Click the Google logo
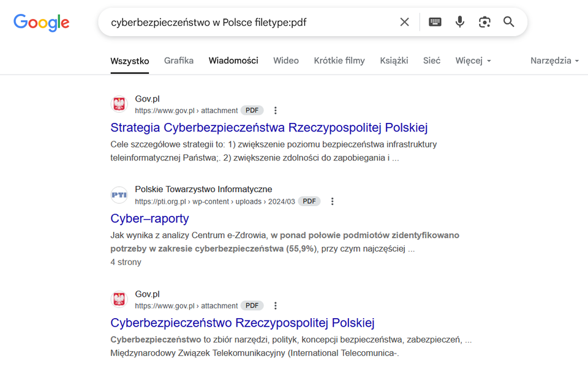Image resolution: width=588 pixels, height=375 pixels. pos(41,23)
